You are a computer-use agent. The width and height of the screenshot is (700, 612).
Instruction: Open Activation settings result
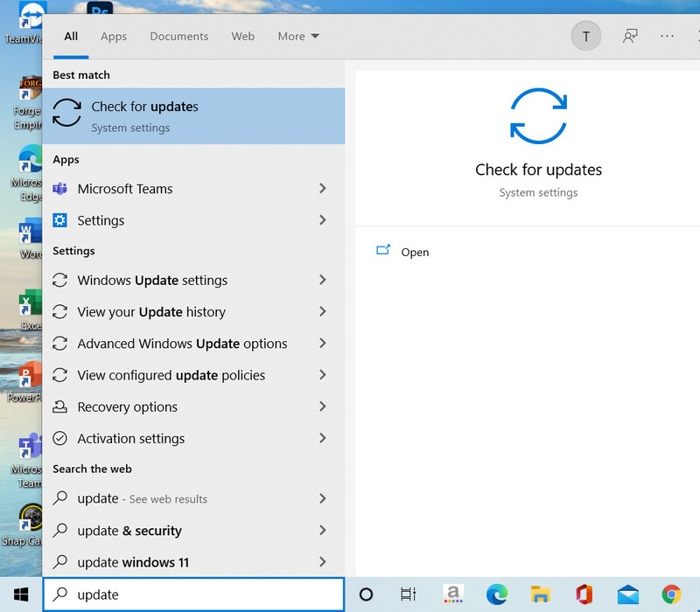pos(193,439)
